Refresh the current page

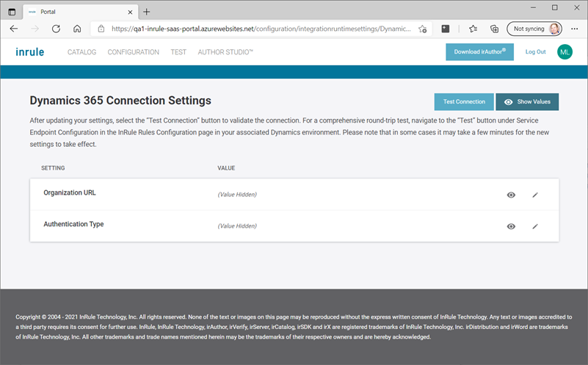pyautogui.click(x=56, y=29)
